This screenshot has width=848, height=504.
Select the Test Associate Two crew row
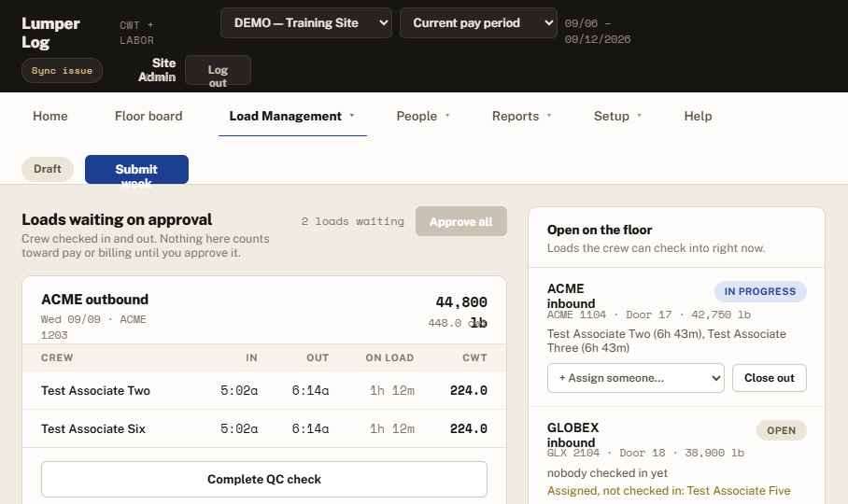(264, 390)
